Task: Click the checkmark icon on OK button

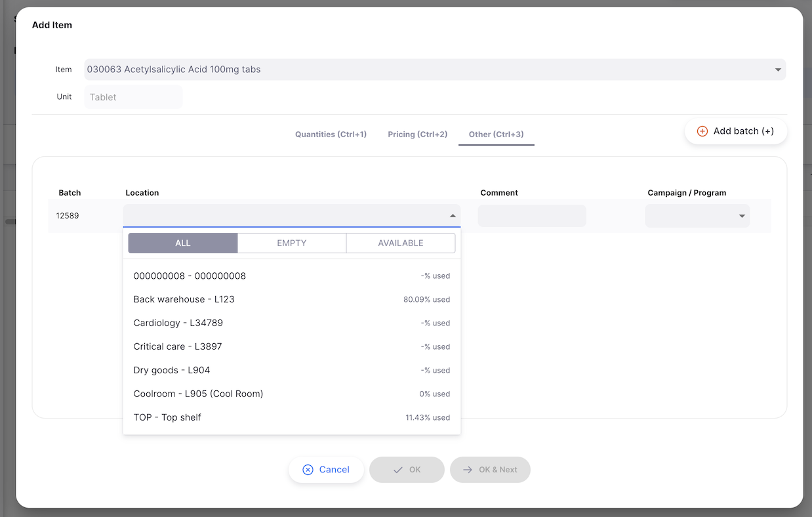Action: pos(397,470)
